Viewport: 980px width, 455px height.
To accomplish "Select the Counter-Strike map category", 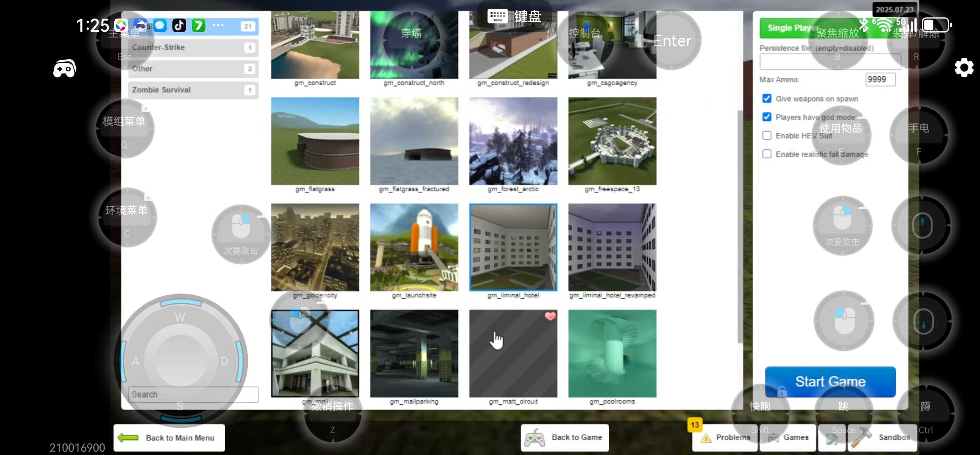I will 193,47.
